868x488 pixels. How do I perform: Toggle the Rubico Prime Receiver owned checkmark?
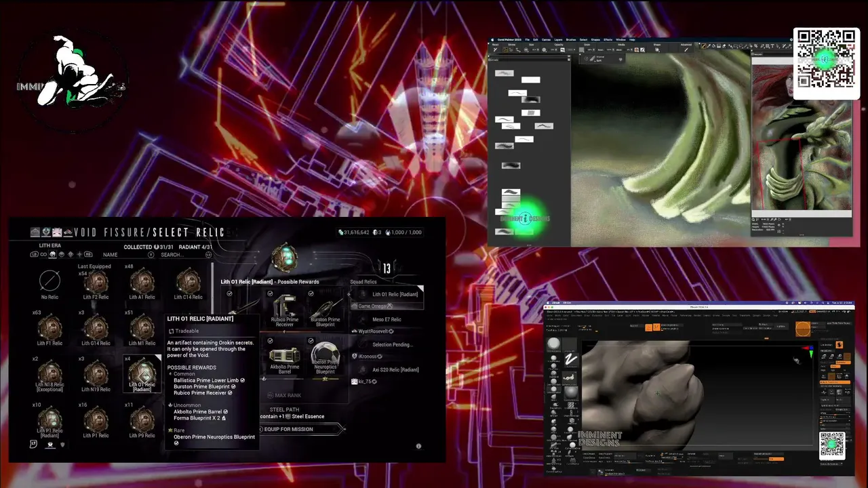pyautogui.click(x=270, y=293)
